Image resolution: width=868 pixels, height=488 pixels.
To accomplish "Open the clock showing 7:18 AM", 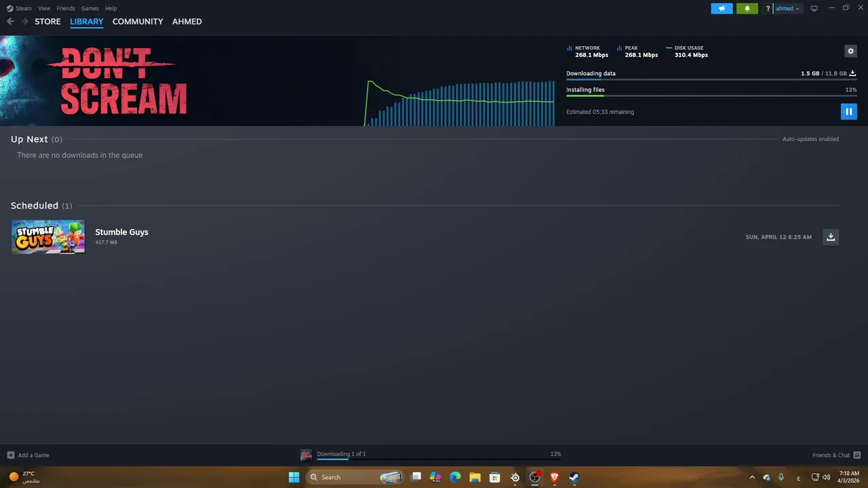I will pyautogui.click(x=849, y=477).
